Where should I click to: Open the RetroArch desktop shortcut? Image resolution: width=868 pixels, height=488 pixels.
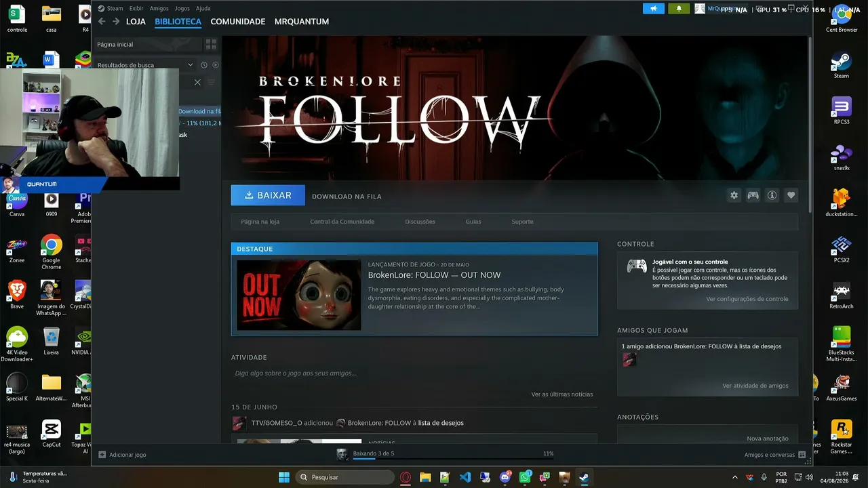click(842, 296)
